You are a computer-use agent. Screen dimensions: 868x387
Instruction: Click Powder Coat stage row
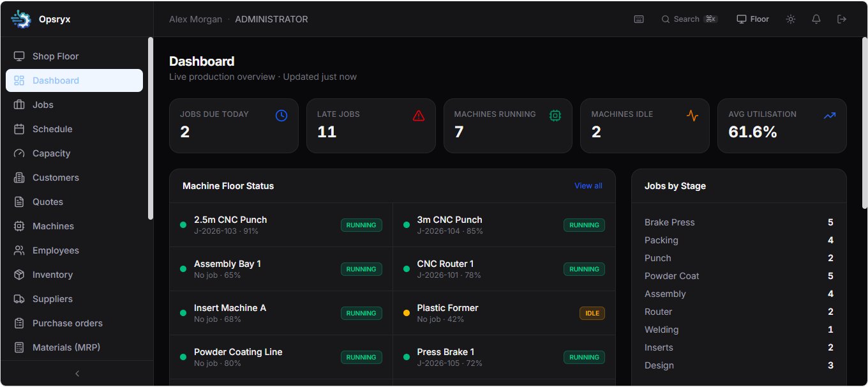click(739, 276)
